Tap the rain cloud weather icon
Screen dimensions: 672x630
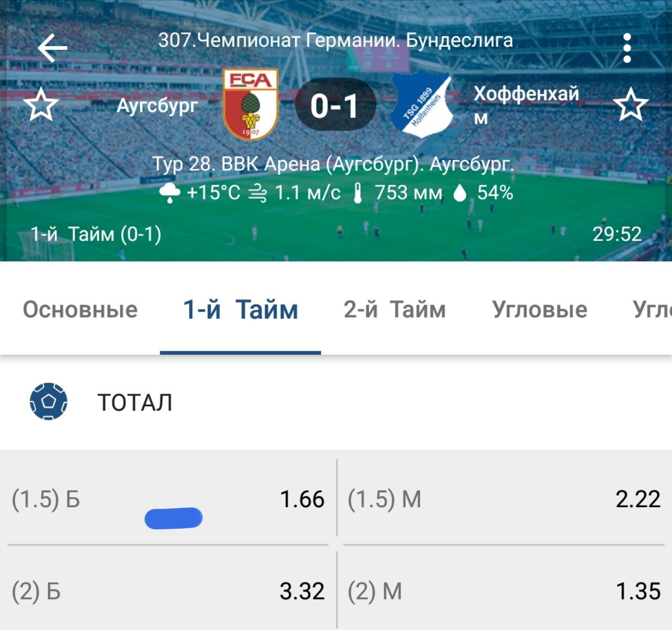(x=170, y=193)
